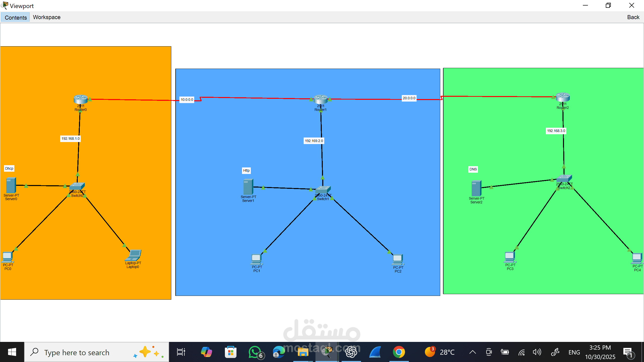Switch to the Contents tab

click(x=16, y=17)
